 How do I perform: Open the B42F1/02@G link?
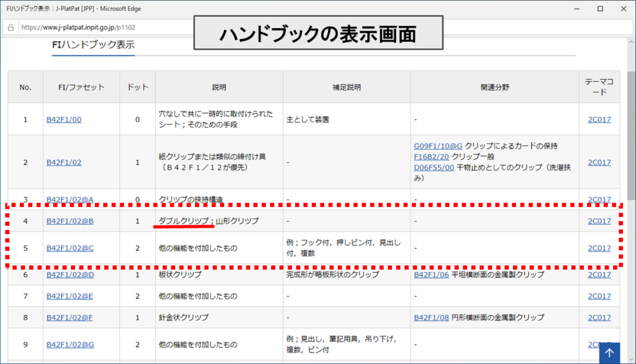[x=70, y=345]
